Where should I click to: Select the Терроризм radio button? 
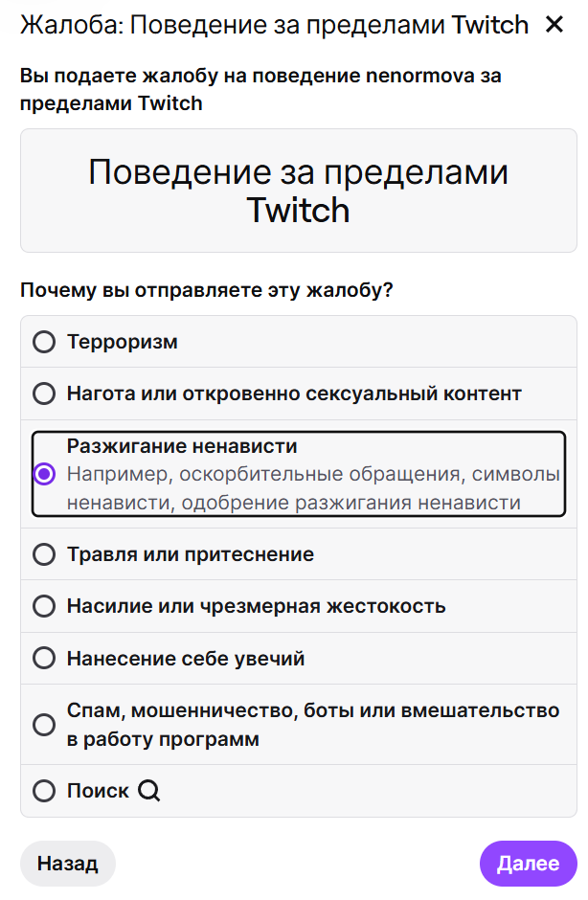[x=44, y=342]
